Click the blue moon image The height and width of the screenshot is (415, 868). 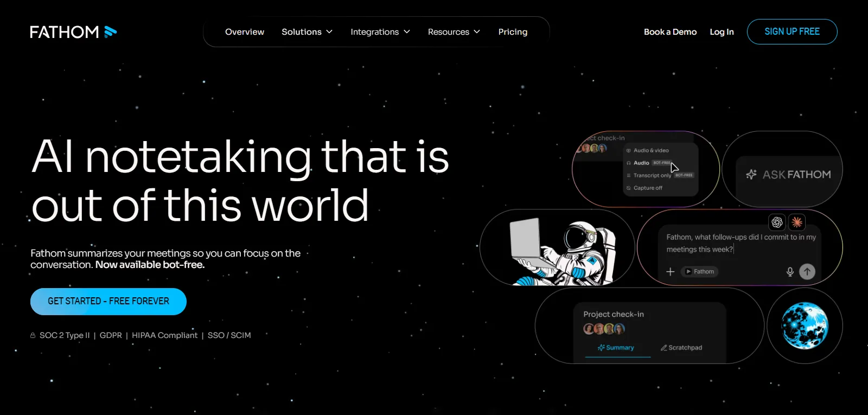click(805, 325)
